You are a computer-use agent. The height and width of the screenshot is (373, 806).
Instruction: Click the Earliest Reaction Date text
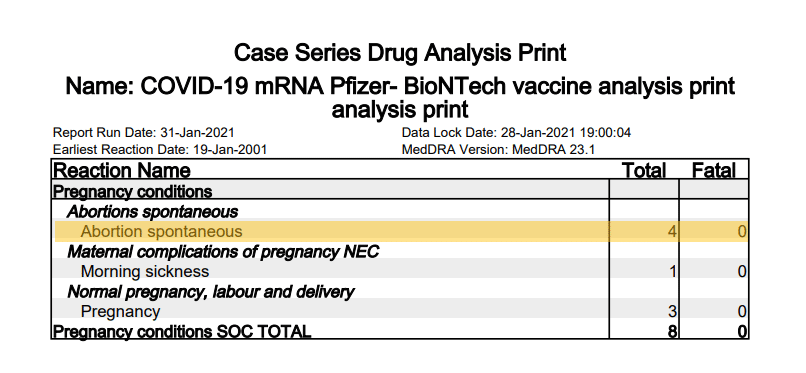(160, 150)
